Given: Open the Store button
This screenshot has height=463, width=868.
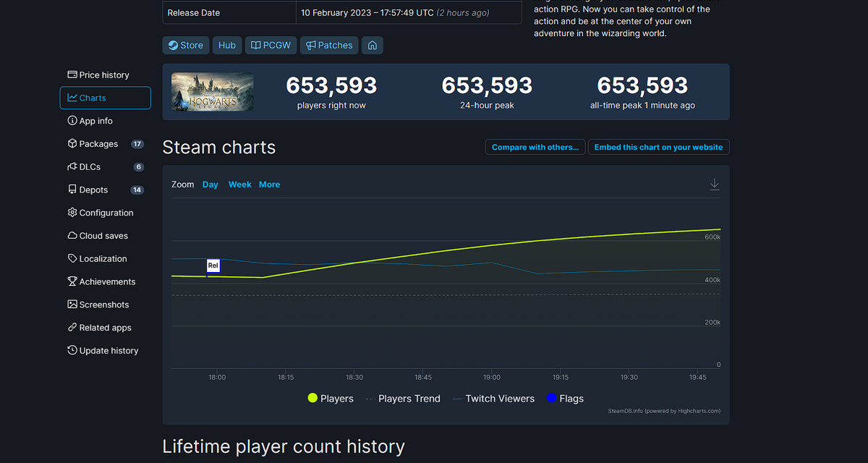Looking at the screenshot, I should (x=186, y=45).
